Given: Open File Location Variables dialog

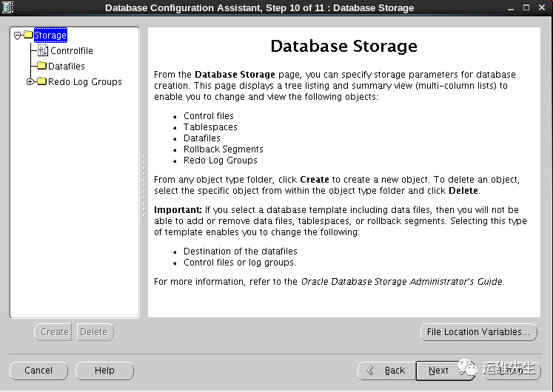Looking at the screenshot, I should pyautogui.click(x=478, y=332).
